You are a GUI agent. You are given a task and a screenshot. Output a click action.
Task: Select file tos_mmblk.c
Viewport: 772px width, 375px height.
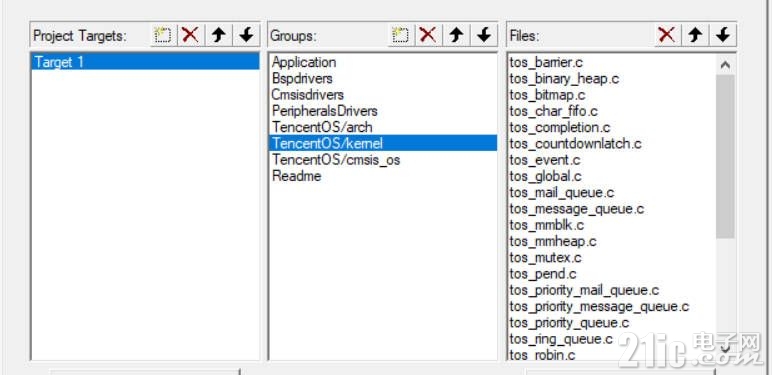(547, 225)
